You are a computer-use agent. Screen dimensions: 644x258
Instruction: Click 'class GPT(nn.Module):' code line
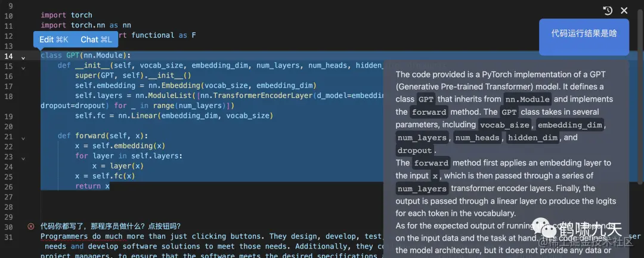pyautogui.click(x=86, y=55)
